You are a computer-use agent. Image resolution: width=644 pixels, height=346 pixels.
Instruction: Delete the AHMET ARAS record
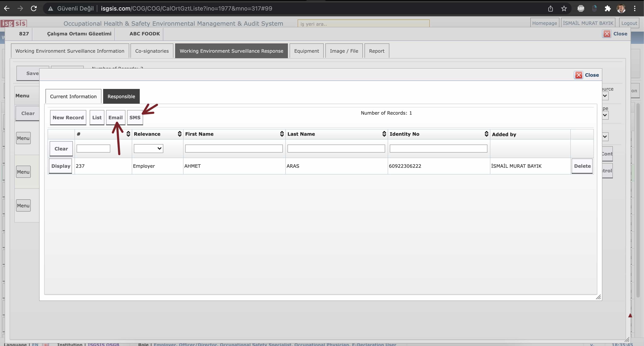582,166
